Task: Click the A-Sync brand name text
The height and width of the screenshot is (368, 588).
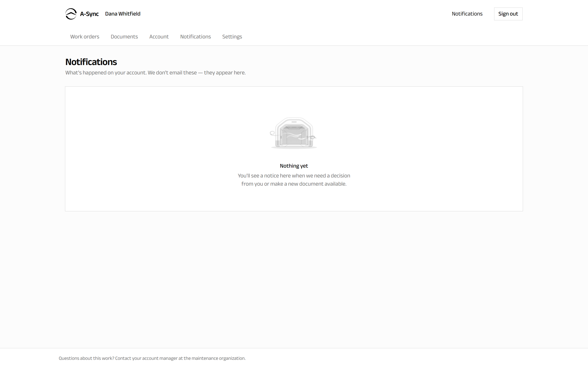Action: coord(89,14)
